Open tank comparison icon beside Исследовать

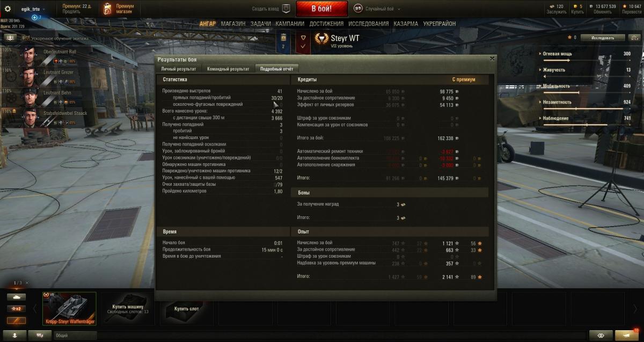click(x=634, y=38)
